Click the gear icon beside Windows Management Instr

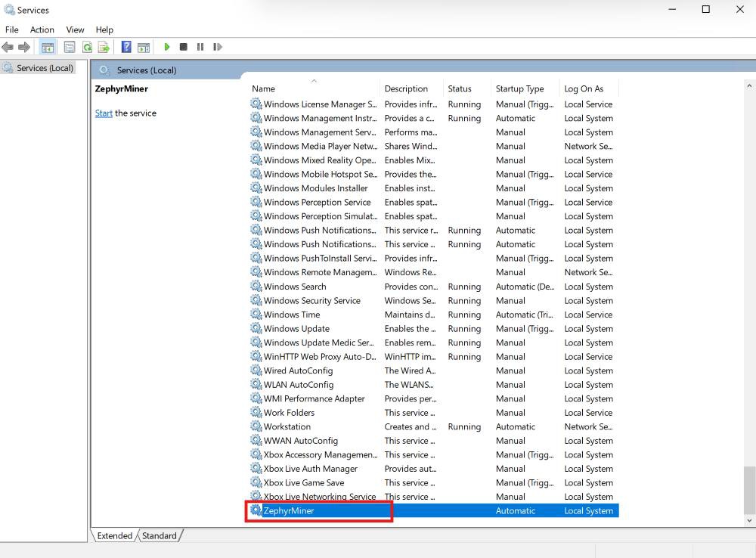coord(256,118)
